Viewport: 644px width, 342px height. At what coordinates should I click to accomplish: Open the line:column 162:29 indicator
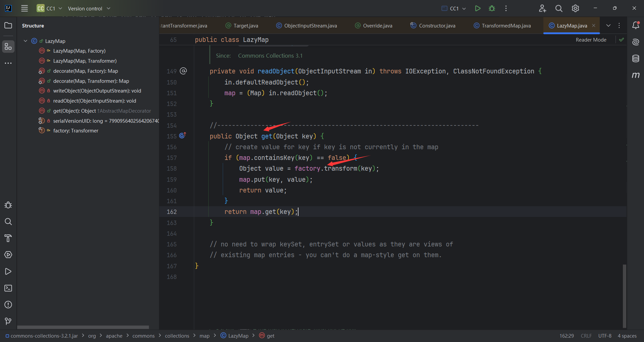coord(567,336)
